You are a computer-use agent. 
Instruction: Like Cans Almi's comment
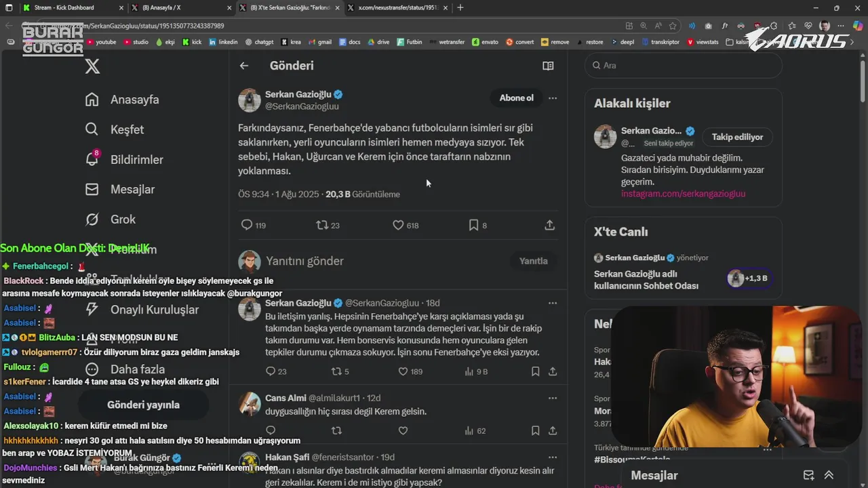(403, 430)
